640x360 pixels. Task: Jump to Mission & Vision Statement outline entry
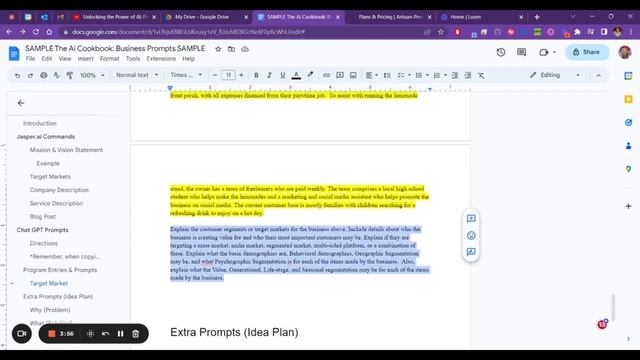click(x=66, y=150)
